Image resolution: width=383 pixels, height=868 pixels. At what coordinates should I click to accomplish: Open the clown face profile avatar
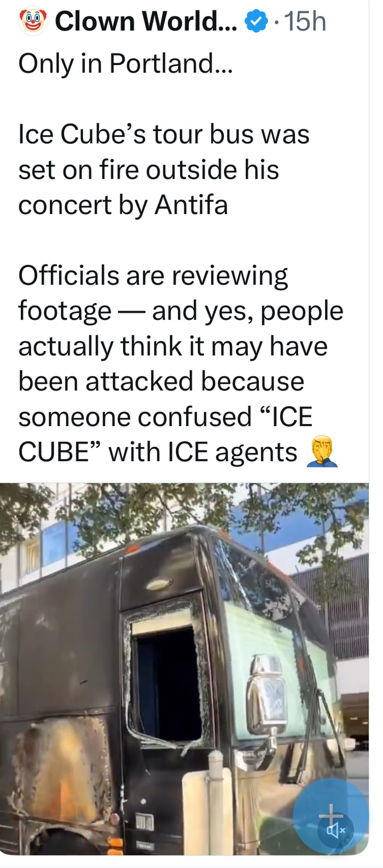(x=33, y=21)
